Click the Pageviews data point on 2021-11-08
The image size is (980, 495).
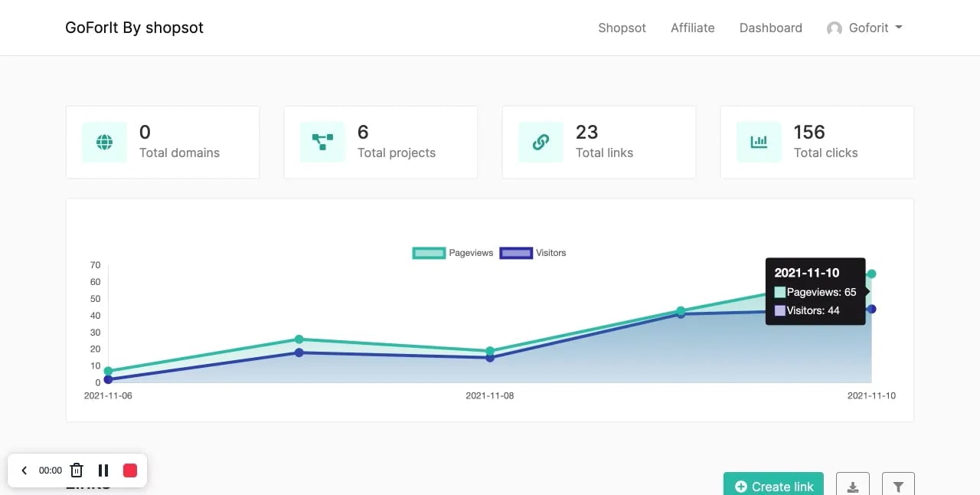click(490, 351)
